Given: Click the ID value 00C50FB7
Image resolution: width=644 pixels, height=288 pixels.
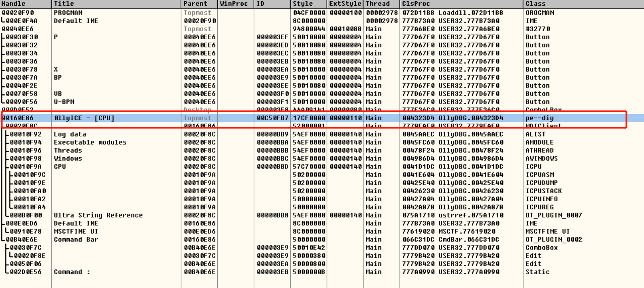Looking at the screenshot, I should tap(273, 118).
